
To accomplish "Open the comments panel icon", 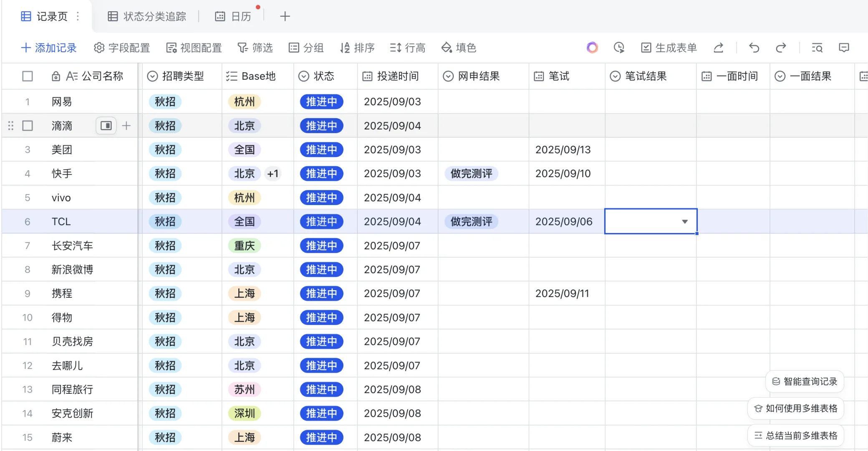I will 844,48.
